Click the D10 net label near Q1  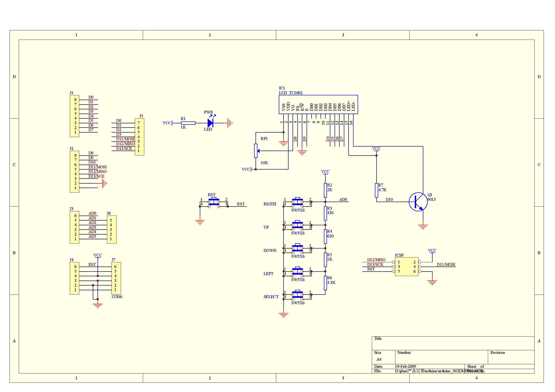[389, 199]
